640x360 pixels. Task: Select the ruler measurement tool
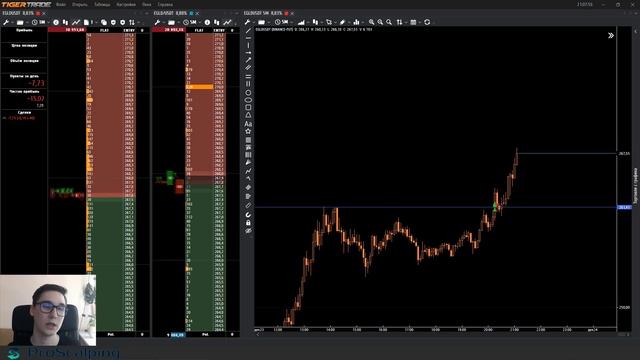coord(248,206)
